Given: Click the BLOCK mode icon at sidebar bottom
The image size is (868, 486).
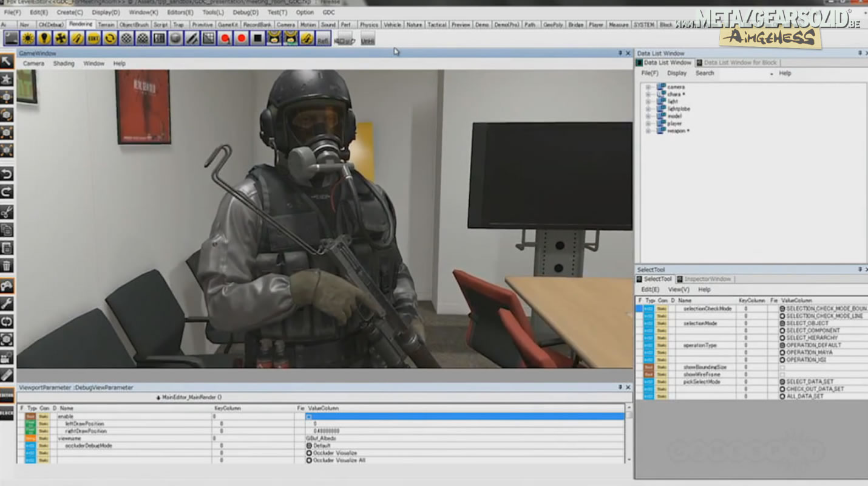Looking at the screenshot, I should [7, 412].
